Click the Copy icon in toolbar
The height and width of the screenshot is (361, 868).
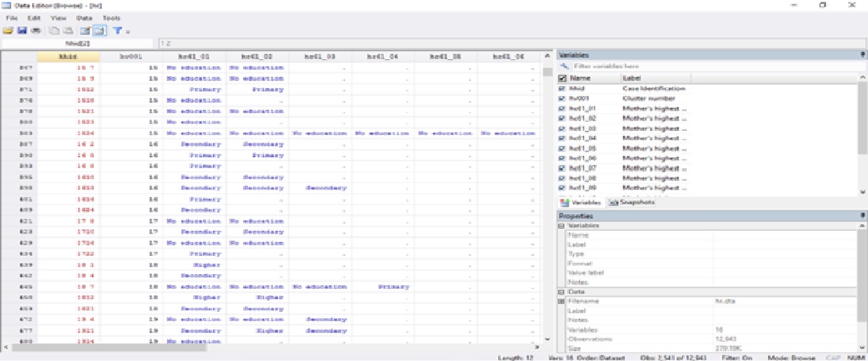[55, 31]
